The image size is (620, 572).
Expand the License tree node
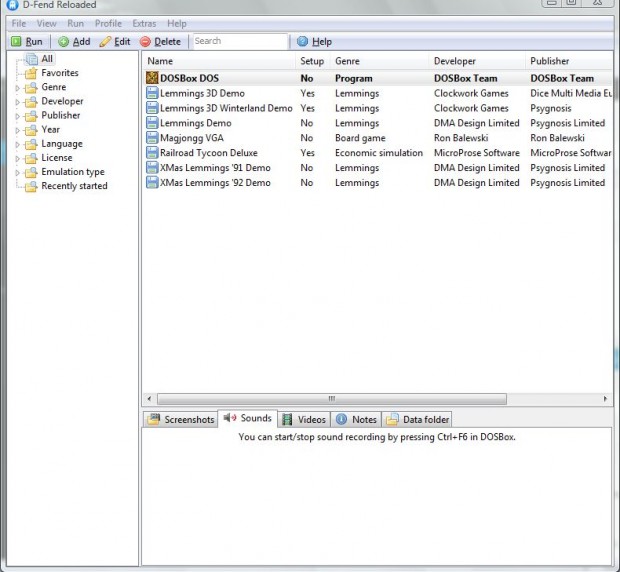click(17, 159)
